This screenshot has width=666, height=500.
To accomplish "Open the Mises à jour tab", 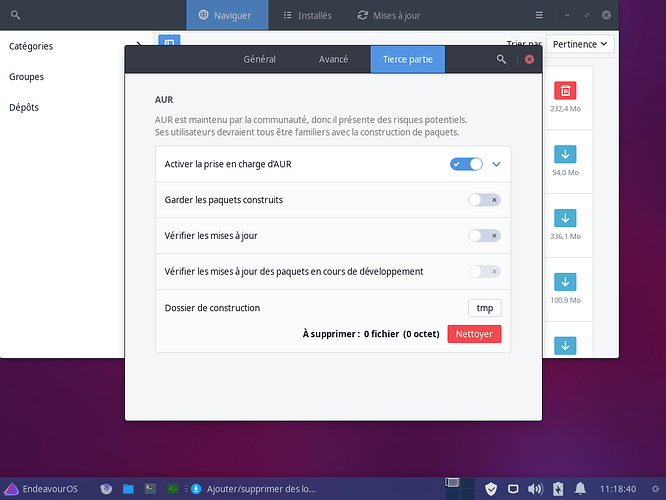I will click(x=389, y=15).
